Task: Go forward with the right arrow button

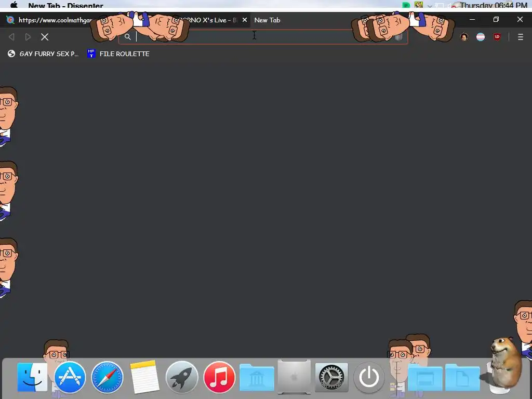Action: 28,37
